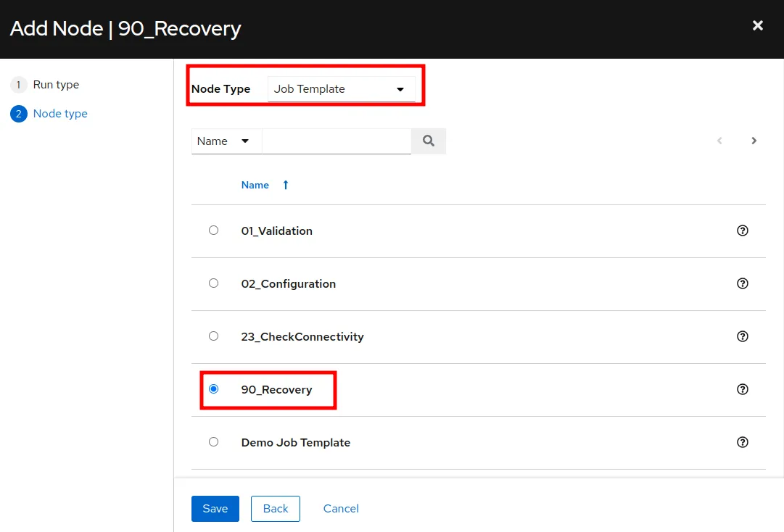Choose the 02_Configuration radio option
The height and width of the screenshot is (532, 784).
(x=213, y=283)
